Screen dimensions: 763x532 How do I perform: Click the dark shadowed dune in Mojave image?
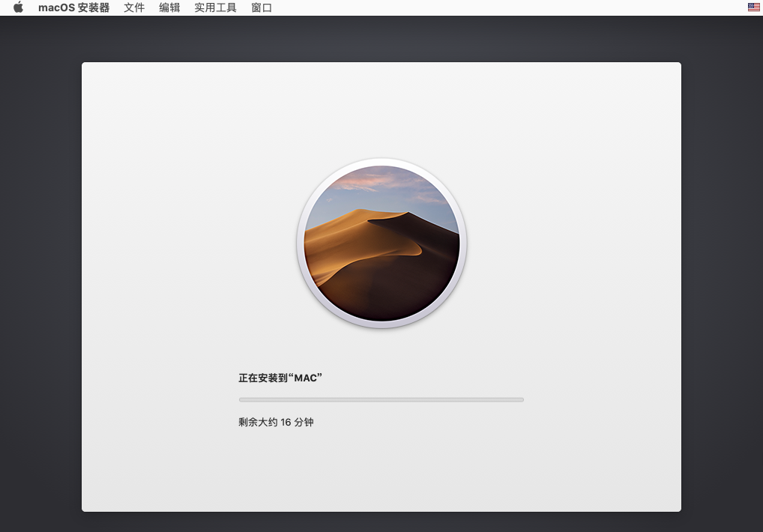(427, 277)
